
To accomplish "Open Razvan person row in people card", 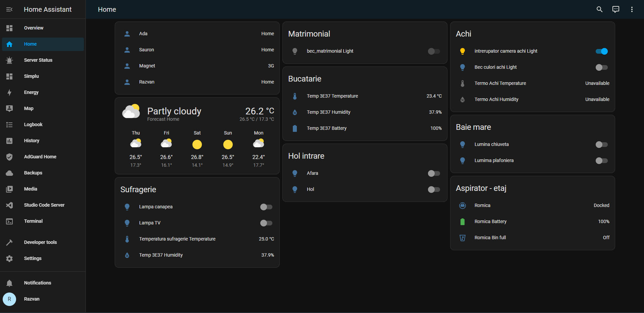I will 197,82.
